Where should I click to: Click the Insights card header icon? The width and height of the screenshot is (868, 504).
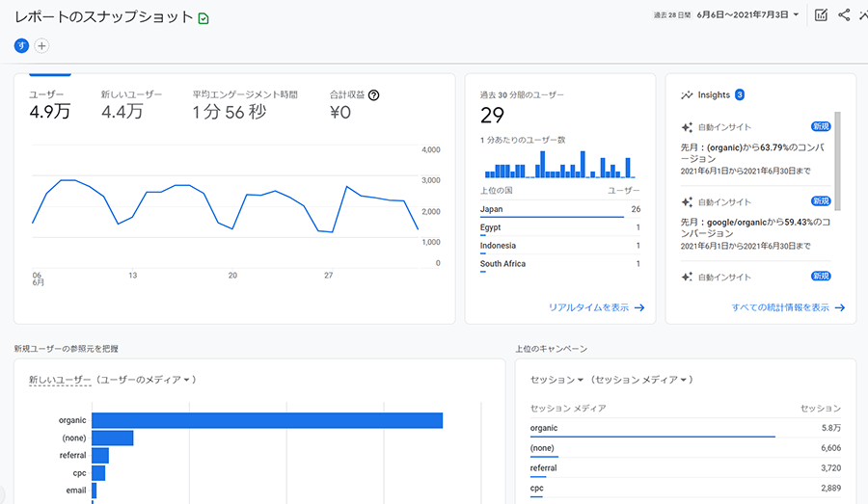[x=687, y=95]
